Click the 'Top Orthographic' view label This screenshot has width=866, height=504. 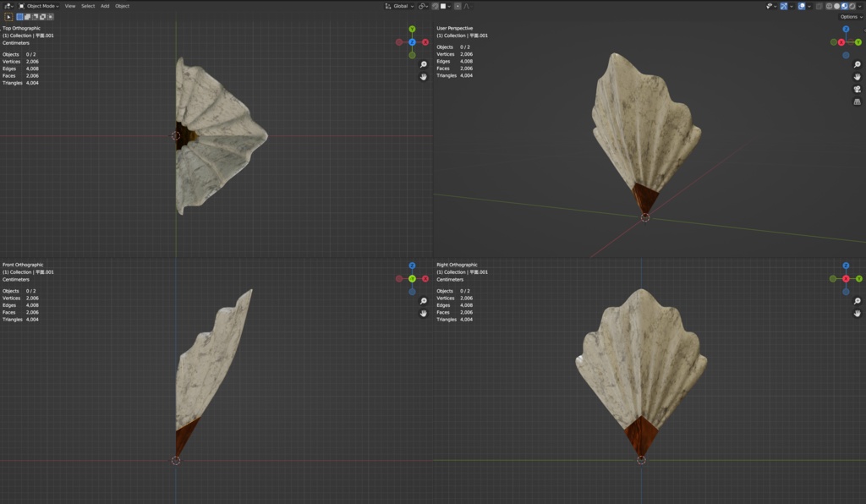(21, 28)
